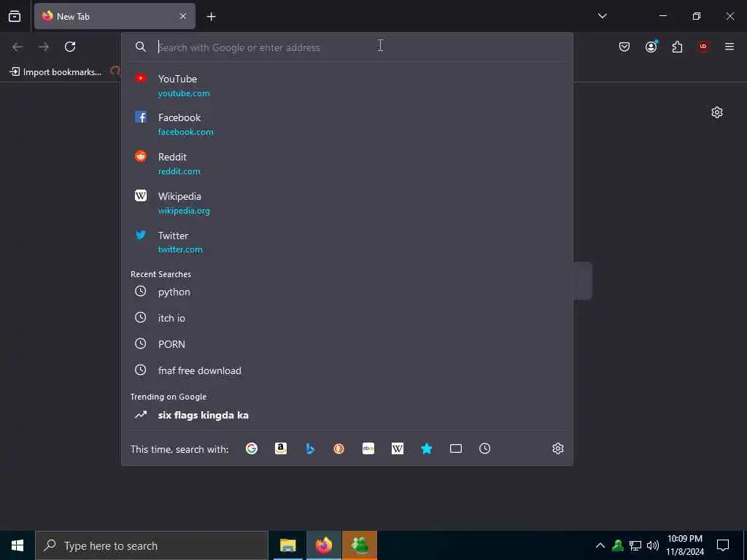Image resolution: width=747 pixels, height=560 pixels.
Task: Open search settings gear in dropdown
Action: [558, 448]
